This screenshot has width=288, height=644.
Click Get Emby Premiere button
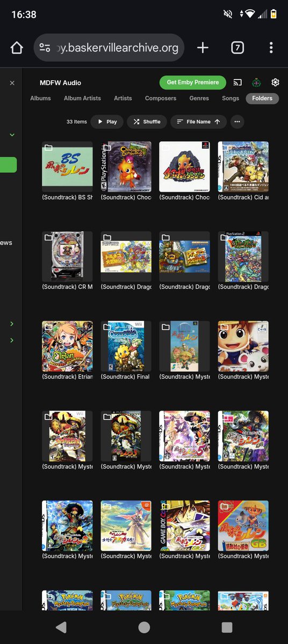click(193, 82)
